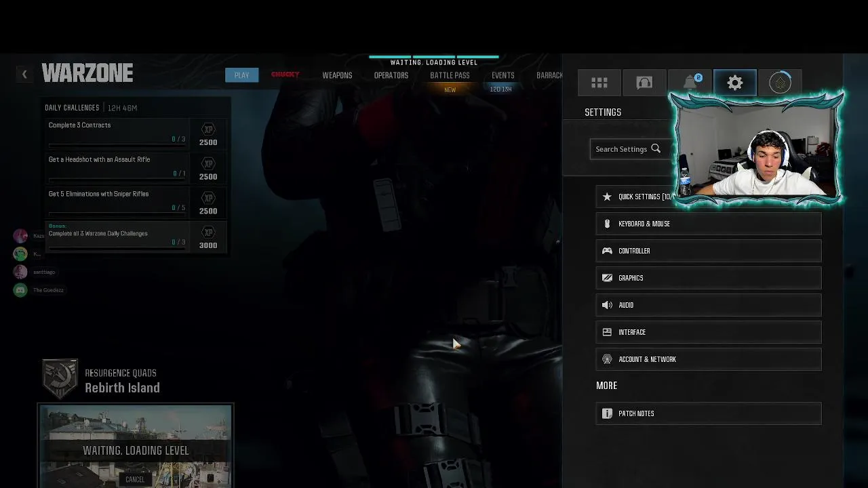Click the RESURGENCE QUADS mode label

point(121,373)
